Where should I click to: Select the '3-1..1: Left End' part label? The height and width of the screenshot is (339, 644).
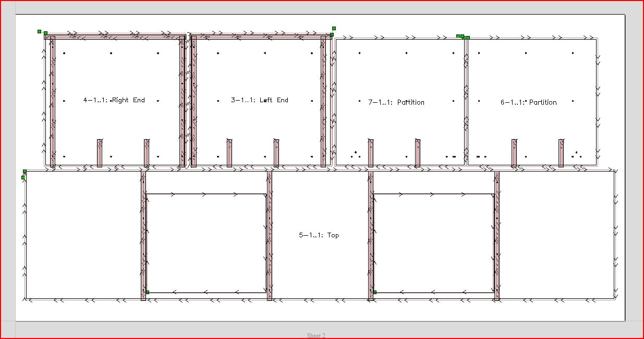[260, 100]
